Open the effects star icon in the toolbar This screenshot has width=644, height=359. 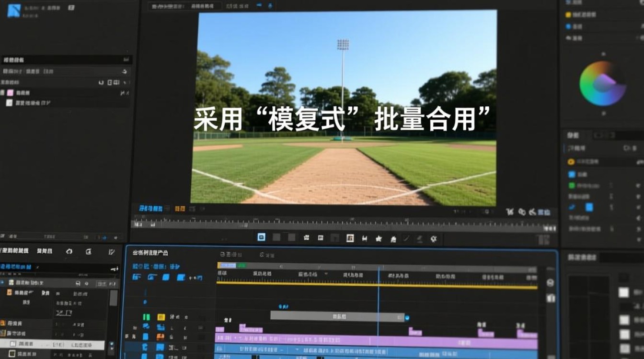379,238
